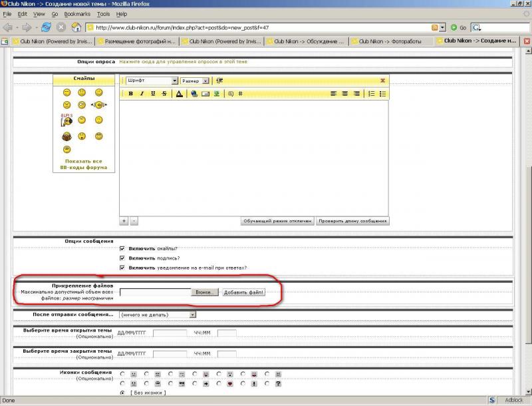Close the editor toolbar with the red X
Screen dimensions: 532x406
[383, 81]
